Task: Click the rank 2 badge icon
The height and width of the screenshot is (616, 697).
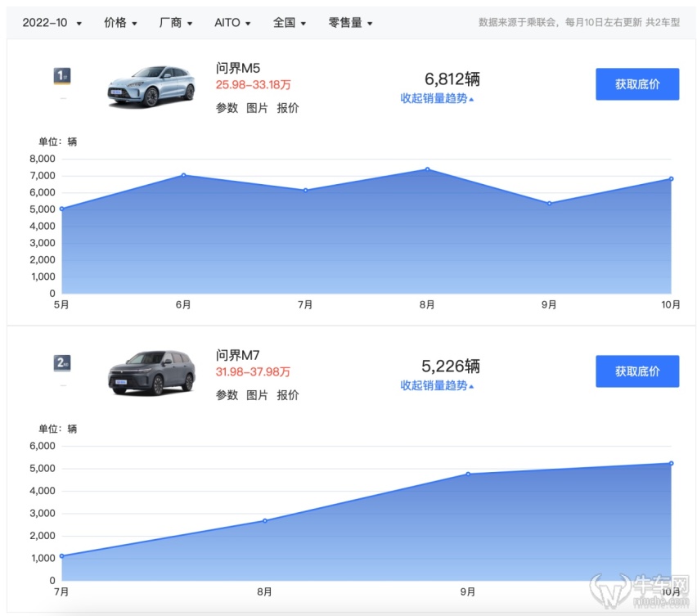Action: pyautogui.click(x=62, y=363)
